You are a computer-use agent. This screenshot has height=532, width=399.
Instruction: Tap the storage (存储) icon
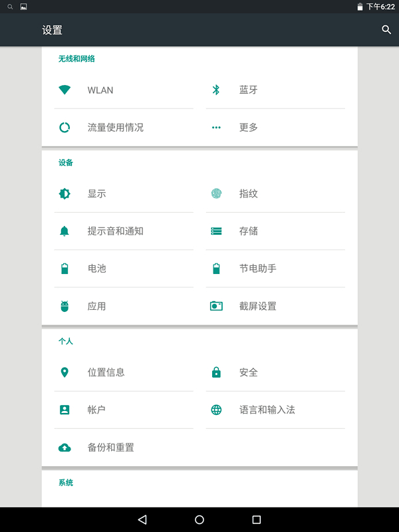pyautogui.click(x=216, y=231)
